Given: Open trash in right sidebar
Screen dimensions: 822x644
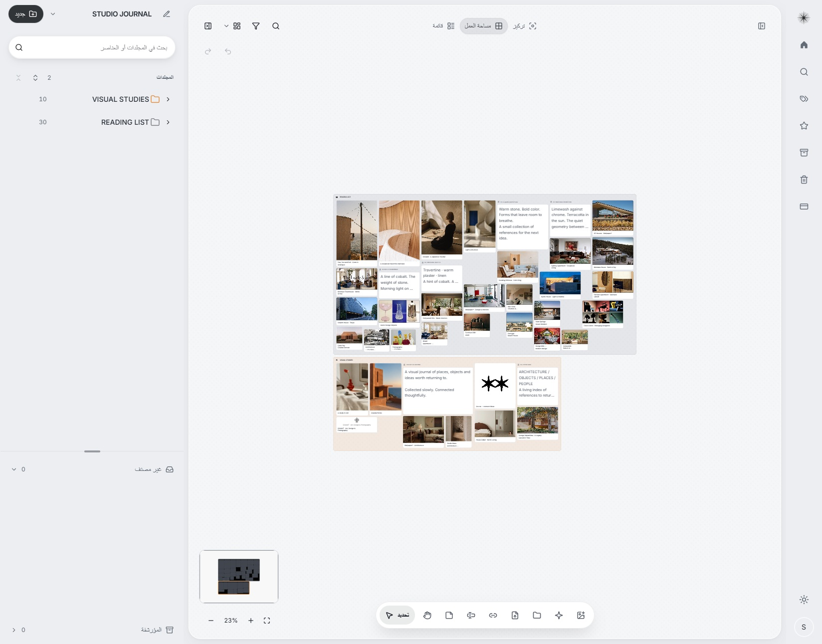Looking at the screenshot, I should point(804,180).
